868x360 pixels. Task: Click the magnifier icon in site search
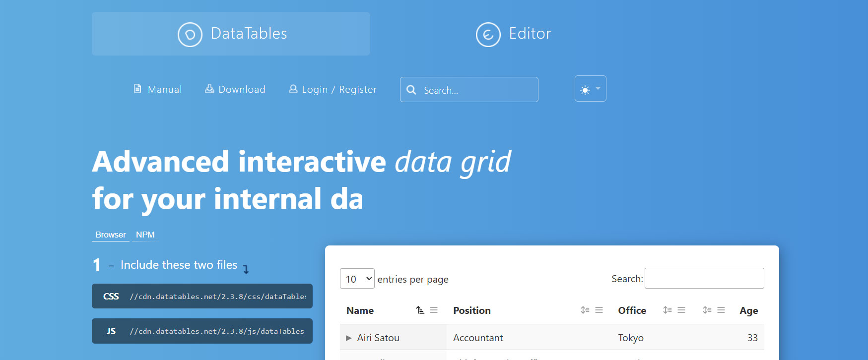[411, 90]
